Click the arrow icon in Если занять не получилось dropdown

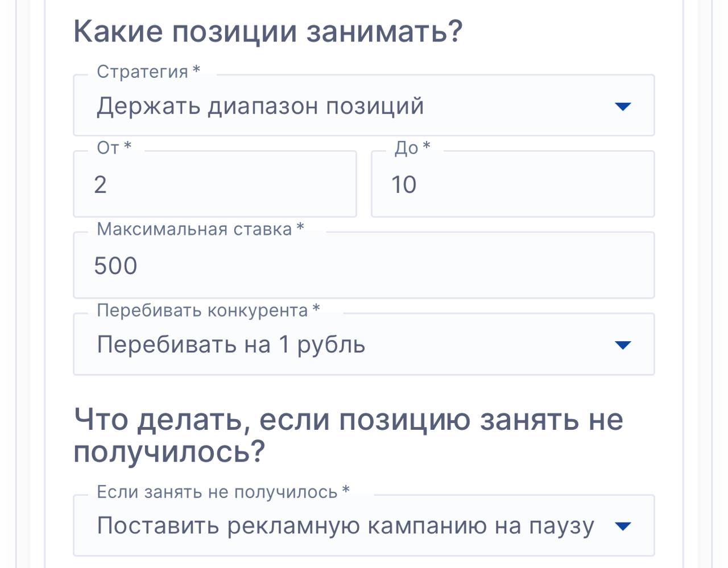point(623,526)
